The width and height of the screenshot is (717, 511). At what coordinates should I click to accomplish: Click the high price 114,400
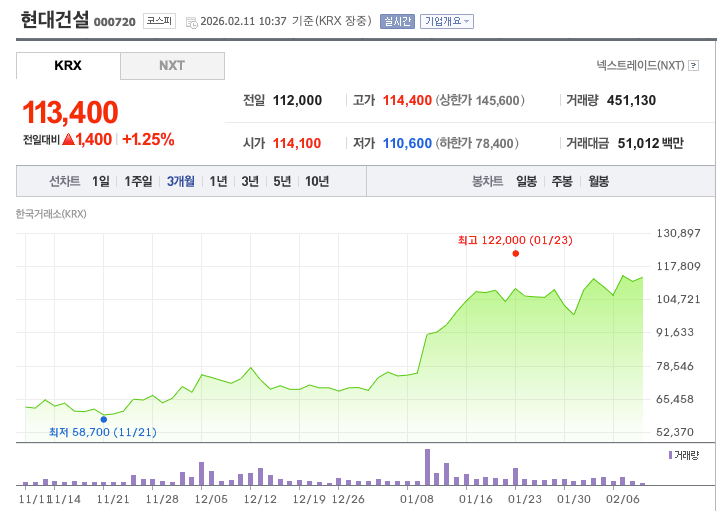click(407, 101)
